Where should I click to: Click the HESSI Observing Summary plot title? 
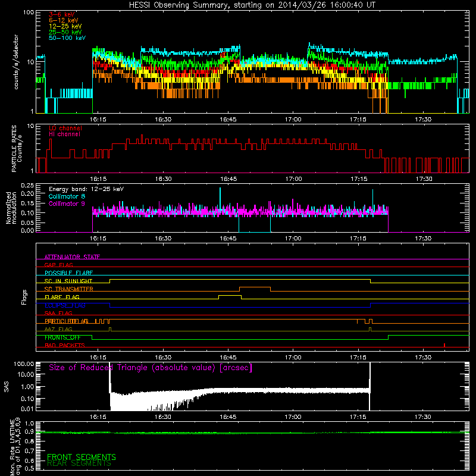(x=252, y=5)
